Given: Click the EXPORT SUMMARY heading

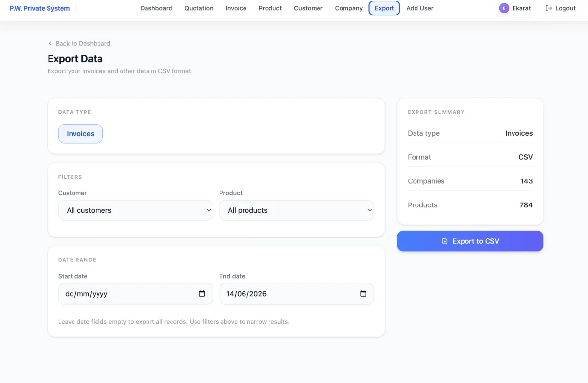Looking at the screenshot, I should pyautogui.click(x=436, y=112).
